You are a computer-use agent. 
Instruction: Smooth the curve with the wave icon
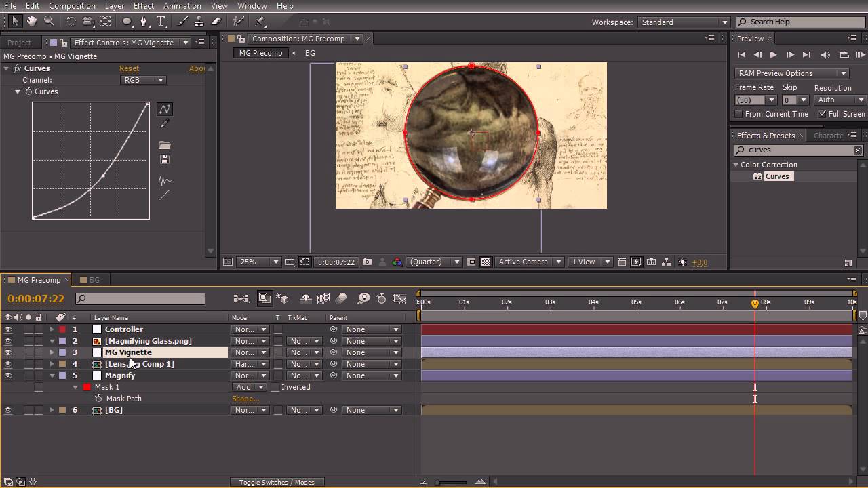click(x=164, y=181)
